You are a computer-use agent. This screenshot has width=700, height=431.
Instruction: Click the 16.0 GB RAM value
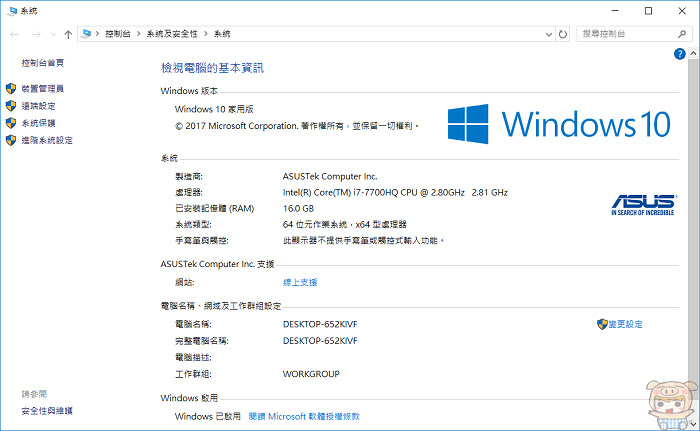coord(298,209)
